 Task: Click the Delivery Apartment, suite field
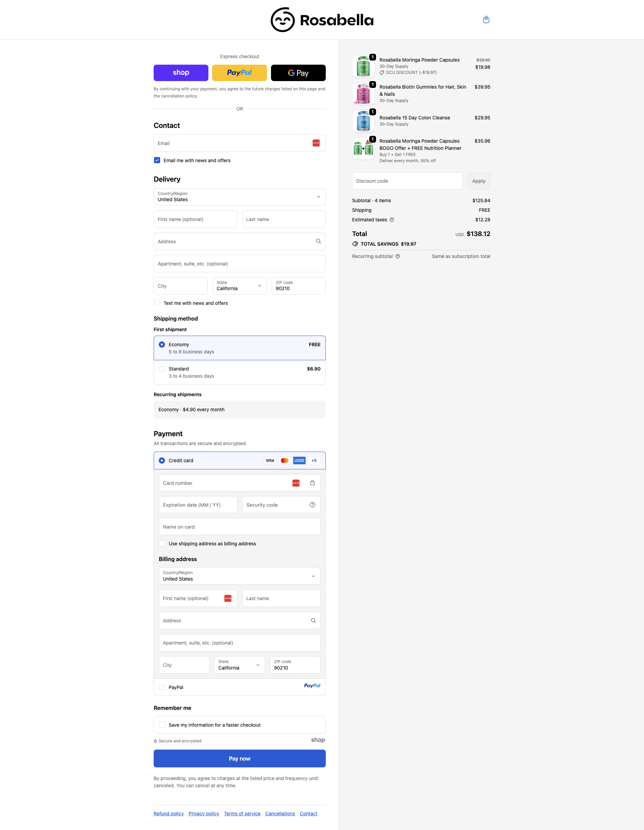(x=240, y=264)
